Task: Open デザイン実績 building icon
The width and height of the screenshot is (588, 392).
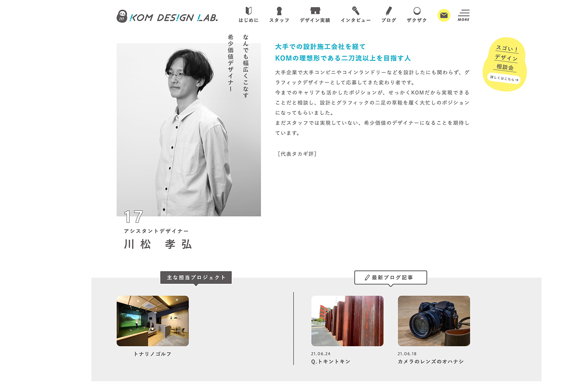Action: pyautogui.click(x=315, y=11)
